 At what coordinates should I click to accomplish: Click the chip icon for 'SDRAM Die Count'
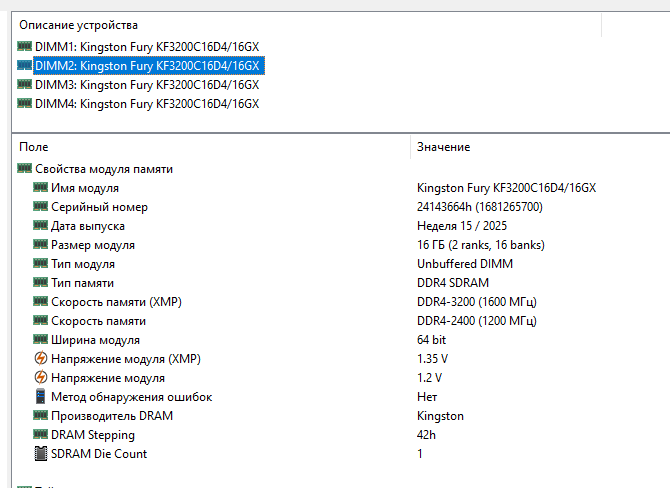click(41, 453)
